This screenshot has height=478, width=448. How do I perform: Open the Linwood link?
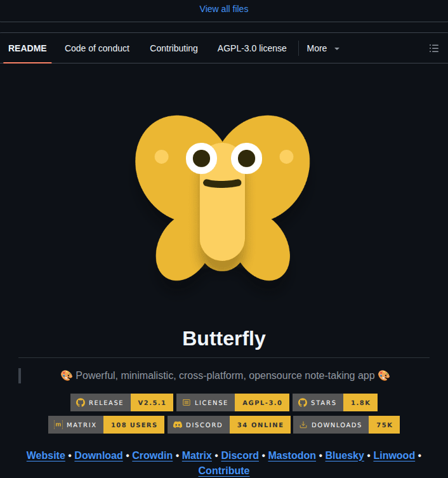coord(394,455)
